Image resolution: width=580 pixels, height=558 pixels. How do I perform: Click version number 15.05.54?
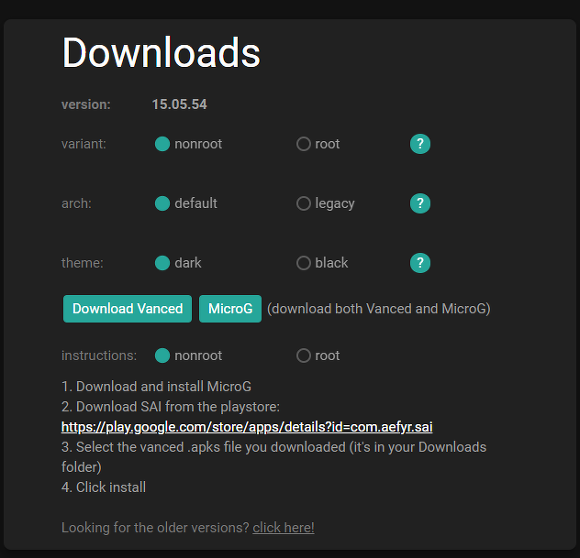click(x=179, y=104)
